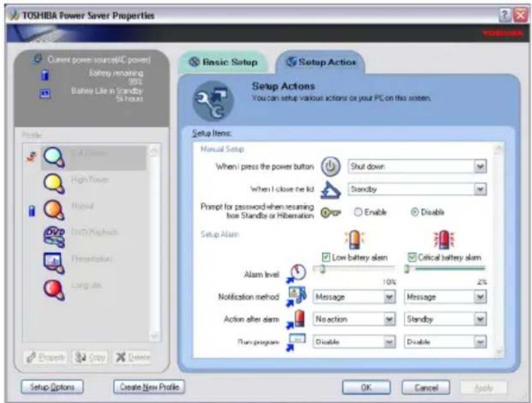Click the battery marker beside Normal profile
532x403 pixels.
[x=31, y=211]
